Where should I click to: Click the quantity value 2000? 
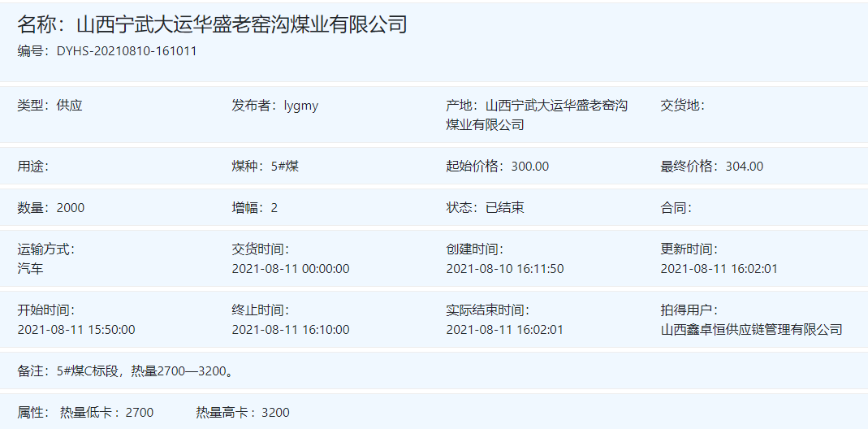71,208
